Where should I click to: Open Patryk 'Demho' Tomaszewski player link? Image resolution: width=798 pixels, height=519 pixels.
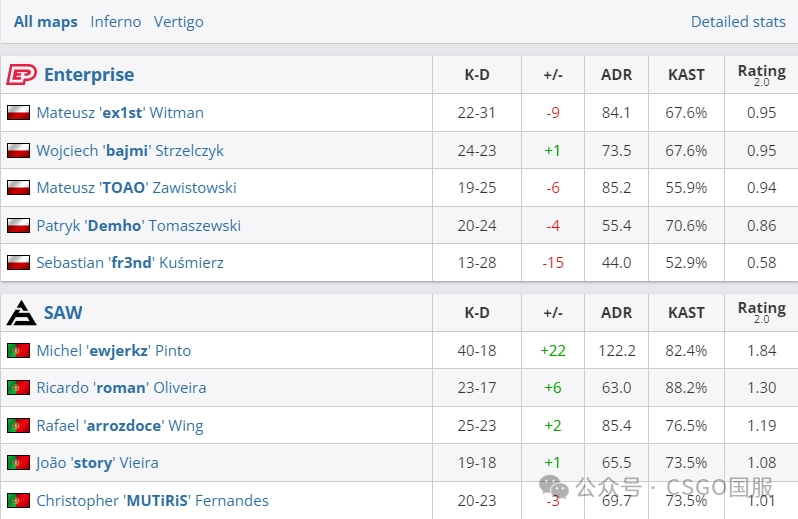[138, 226]
